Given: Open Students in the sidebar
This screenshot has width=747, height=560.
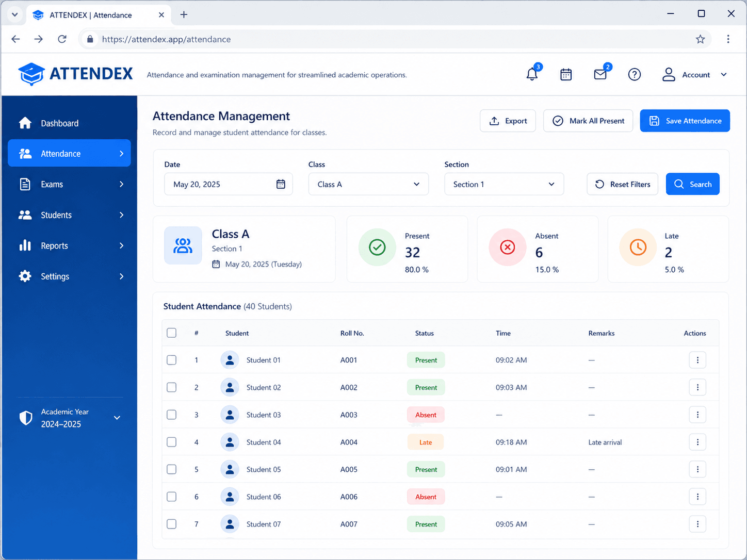Looking at the screenshot, I should pyautogui.click(x=69, y=215).
